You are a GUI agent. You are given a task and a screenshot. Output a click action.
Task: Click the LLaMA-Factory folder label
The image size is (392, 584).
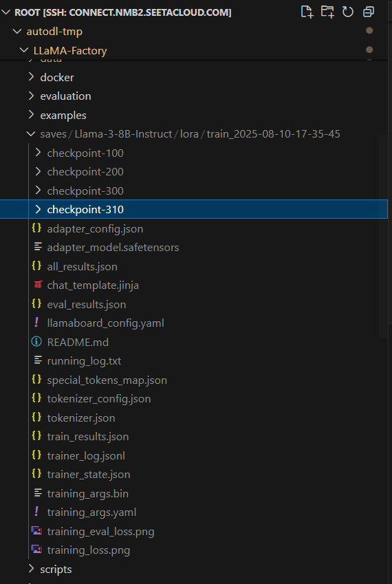pyautogui.click(x=70, y=51)
